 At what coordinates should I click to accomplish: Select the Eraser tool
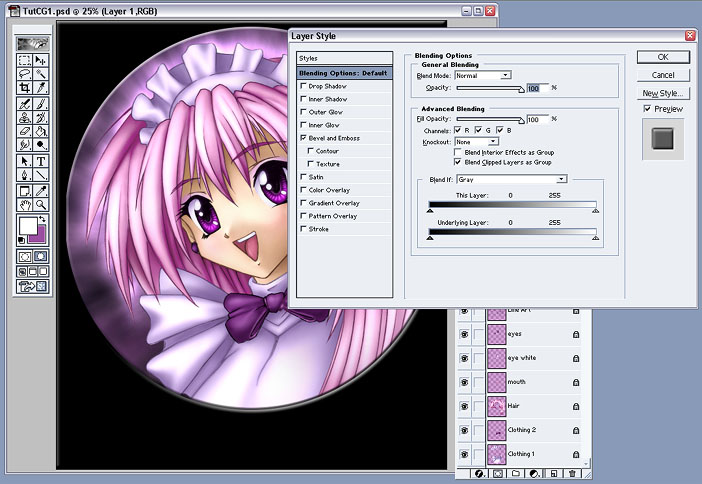24,131
